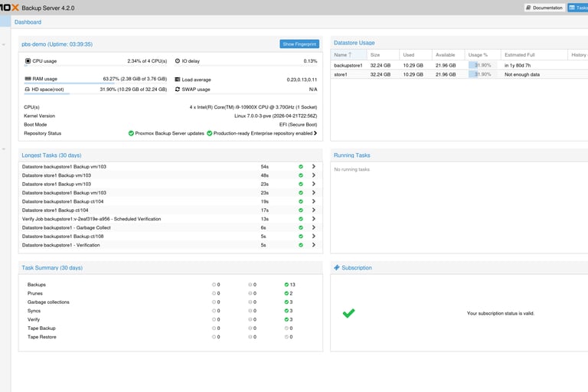Open details arrow for store1 Backup vm/103 48s
Screen dimensions: 588x392
point(313,175)
